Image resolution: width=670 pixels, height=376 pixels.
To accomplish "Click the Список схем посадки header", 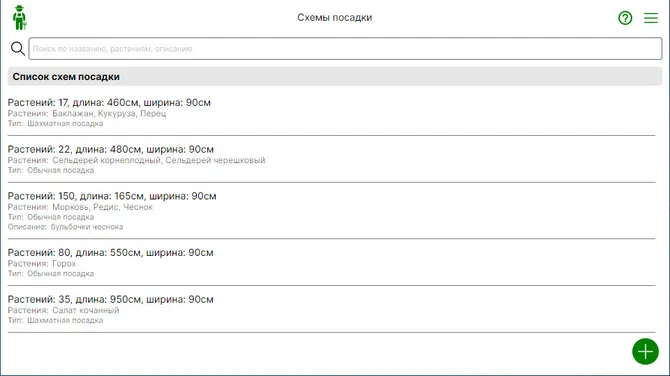I will tap(335, 76).
